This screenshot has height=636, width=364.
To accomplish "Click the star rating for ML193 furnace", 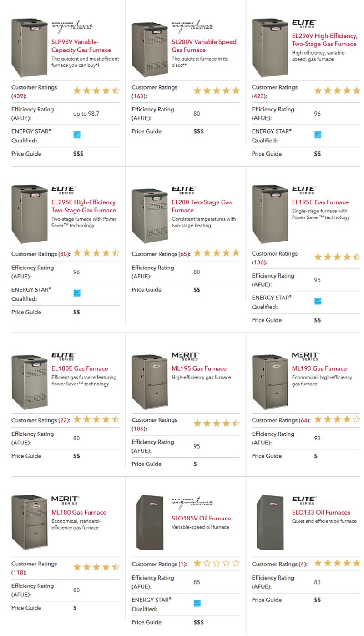I will click(x=337, y=419).
